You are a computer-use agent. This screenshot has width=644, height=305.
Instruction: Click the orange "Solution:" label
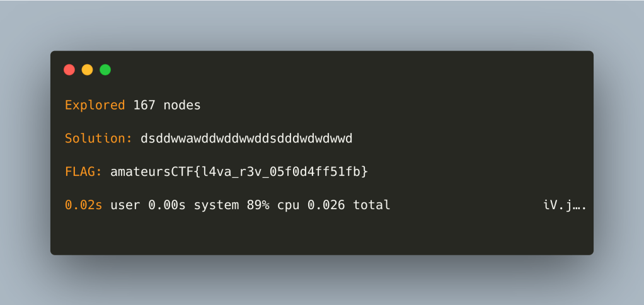(x=99, y=138)
